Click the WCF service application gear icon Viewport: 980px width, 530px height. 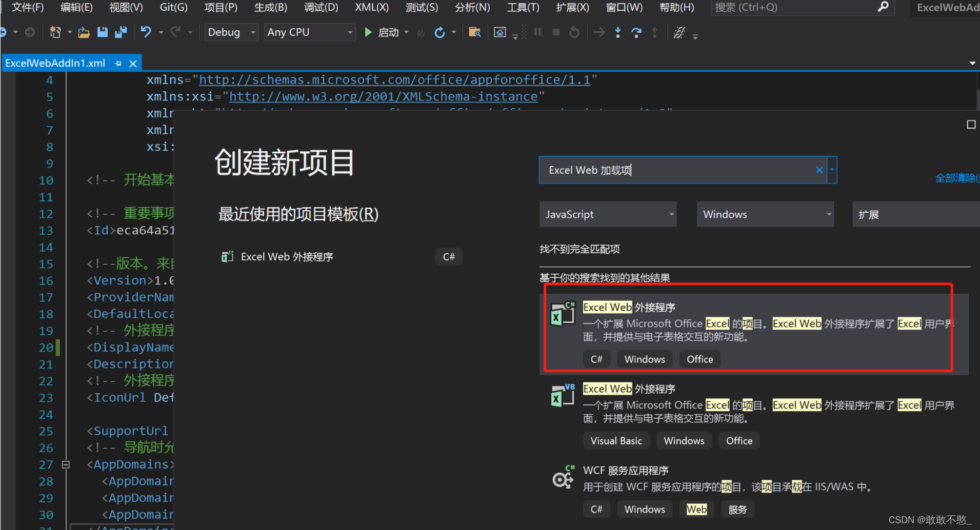pyautogui.click(x=563, y=477)
